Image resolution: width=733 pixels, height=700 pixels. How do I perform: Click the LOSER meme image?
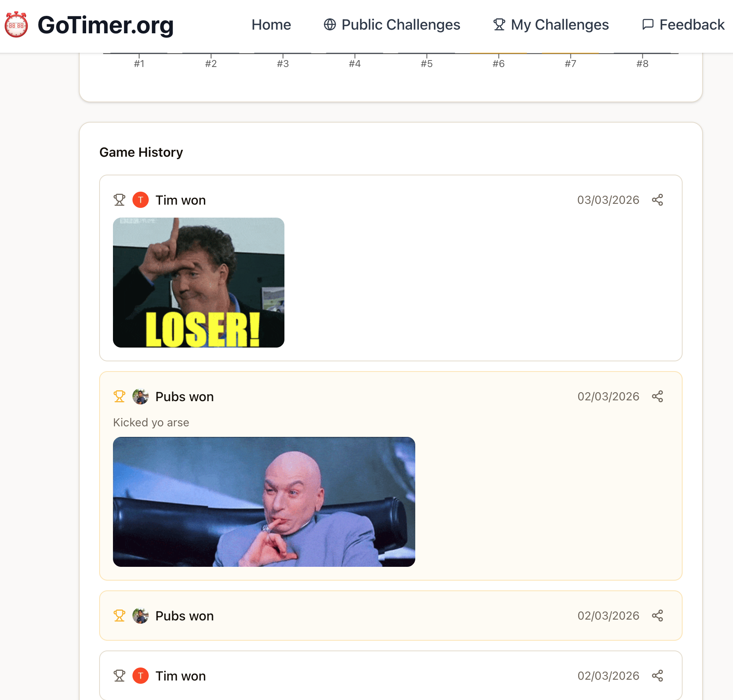[x=198, y=283]
